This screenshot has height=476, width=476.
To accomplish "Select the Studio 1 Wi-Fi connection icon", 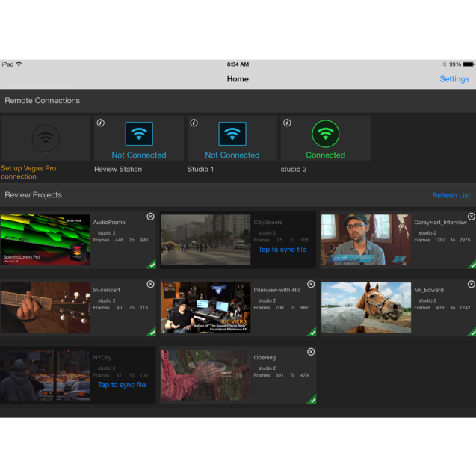I will pyautogui.click(x=232, y=135).
